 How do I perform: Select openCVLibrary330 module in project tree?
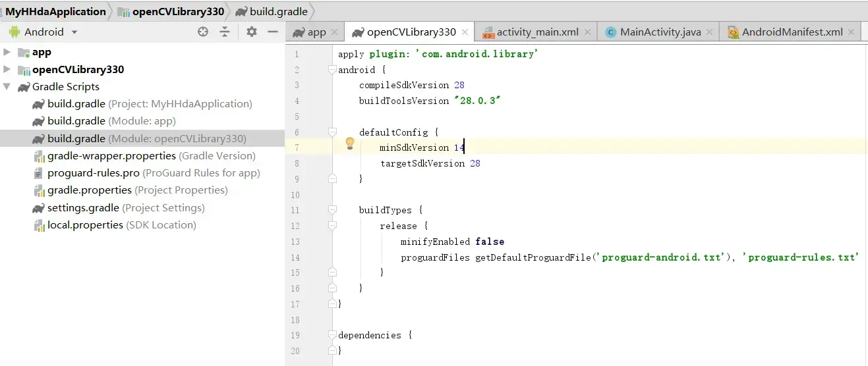(x=78, y=69)
